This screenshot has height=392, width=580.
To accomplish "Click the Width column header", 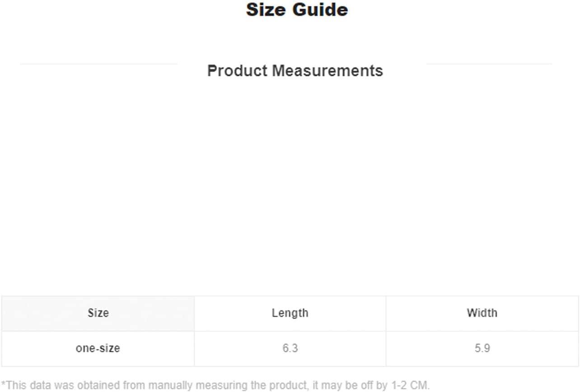I will tap(482, 313).
